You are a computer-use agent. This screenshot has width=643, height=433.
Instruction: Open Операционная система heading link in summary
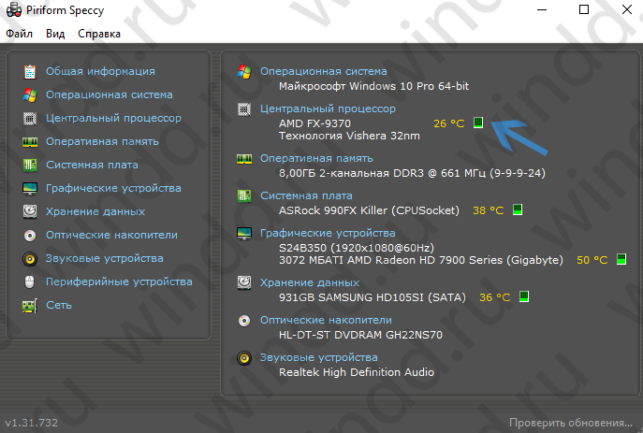click(x=324, y=71)
